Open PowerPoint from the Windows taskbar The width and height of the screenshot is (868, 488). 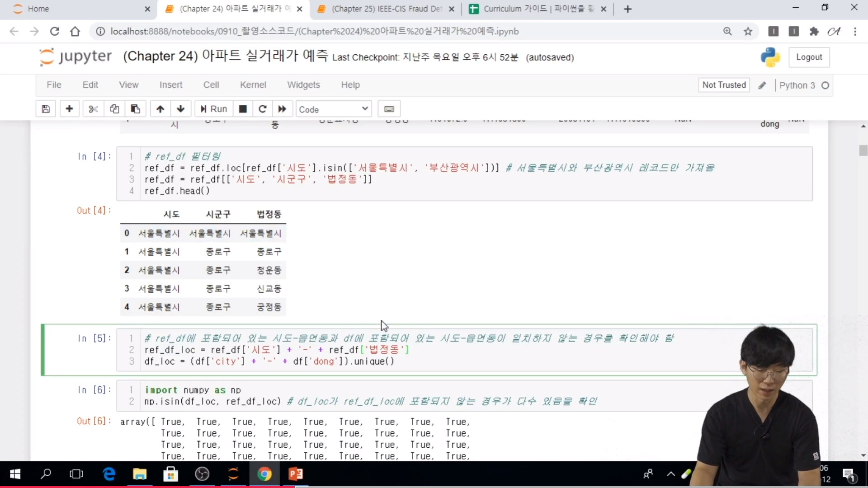click(x=296, y=474)
